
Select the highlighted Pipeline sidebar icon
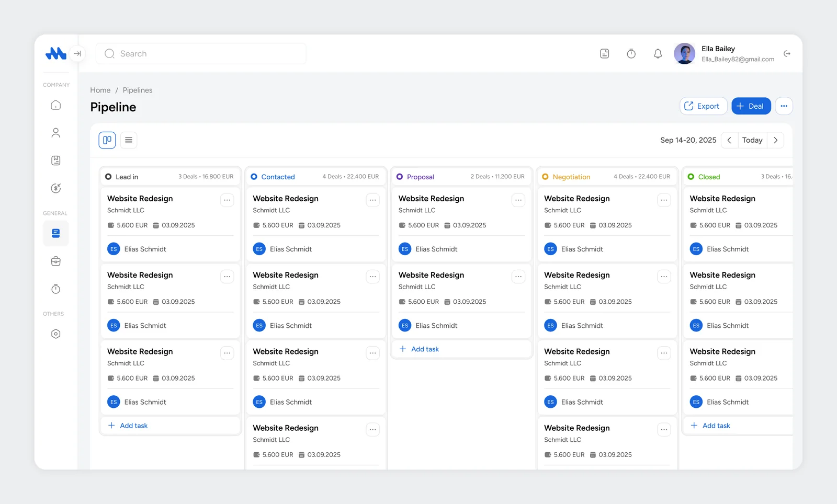(56, 233)
